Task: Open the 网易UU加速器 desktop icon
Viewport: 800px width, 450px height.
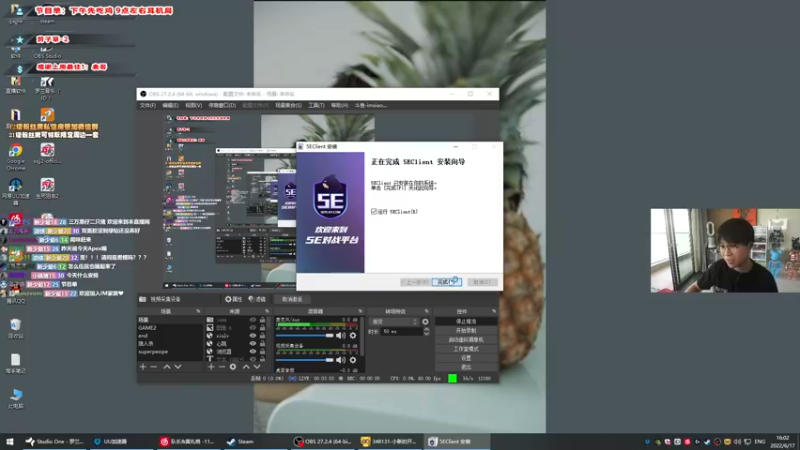Action: click(15, 191)
